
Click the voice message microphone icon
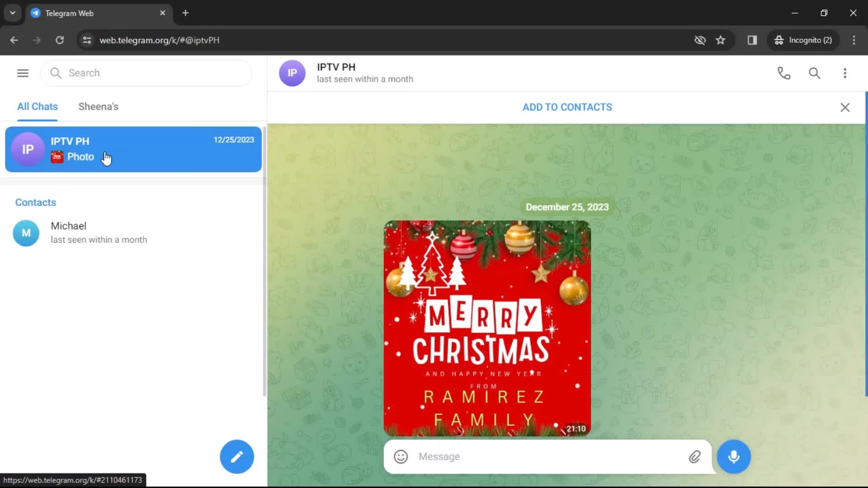(x=734, y=457)
